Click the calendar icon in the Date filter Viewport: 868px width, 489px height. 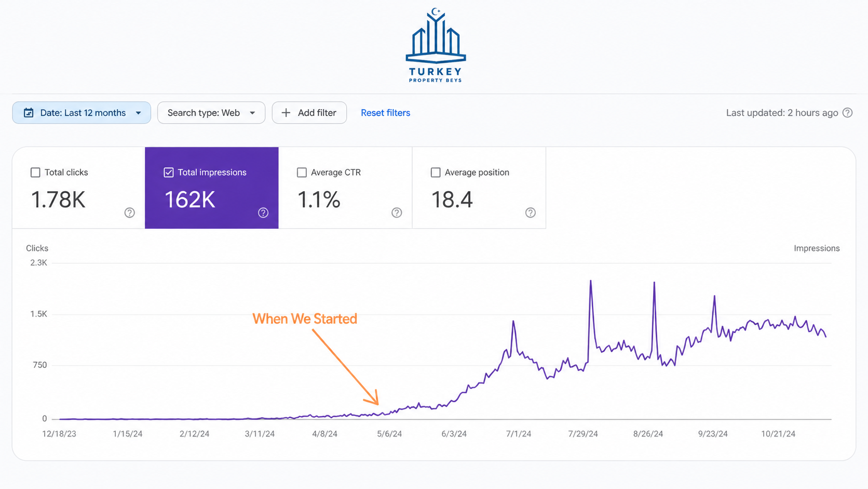[x=29, y=113]
